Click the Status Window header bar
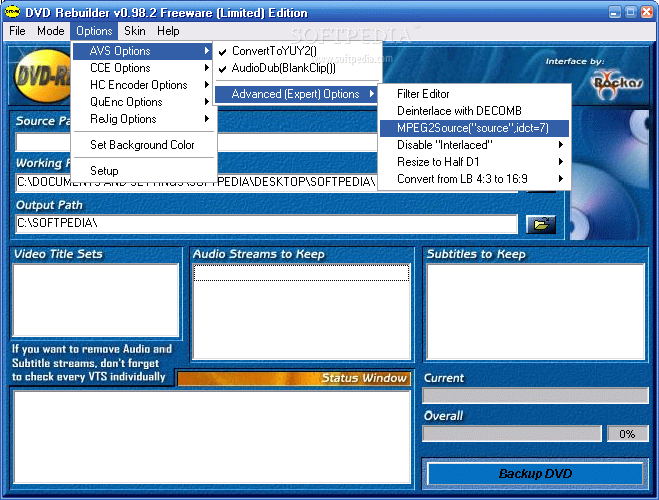The width and height of the screenshot is (659, 500). coord(294,378)
